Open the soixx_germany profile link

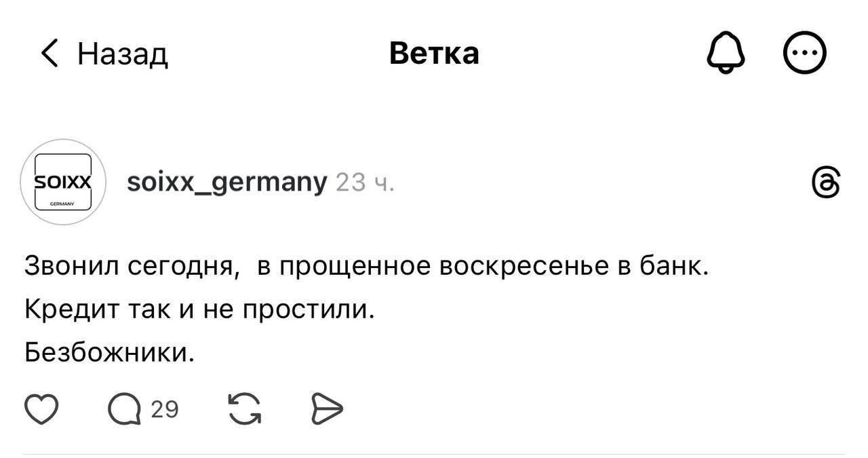[226, 180]
